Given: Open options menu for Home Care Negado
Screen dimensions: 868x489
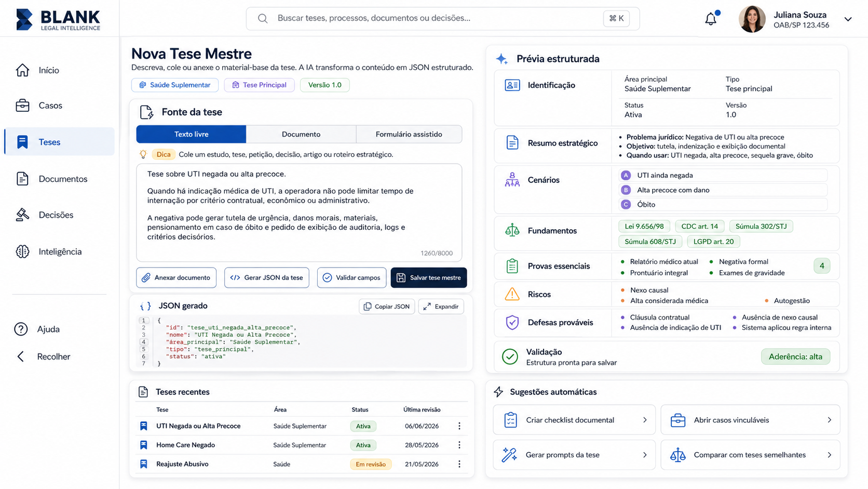Looking at the screenshot, I should tap(459, 445).
